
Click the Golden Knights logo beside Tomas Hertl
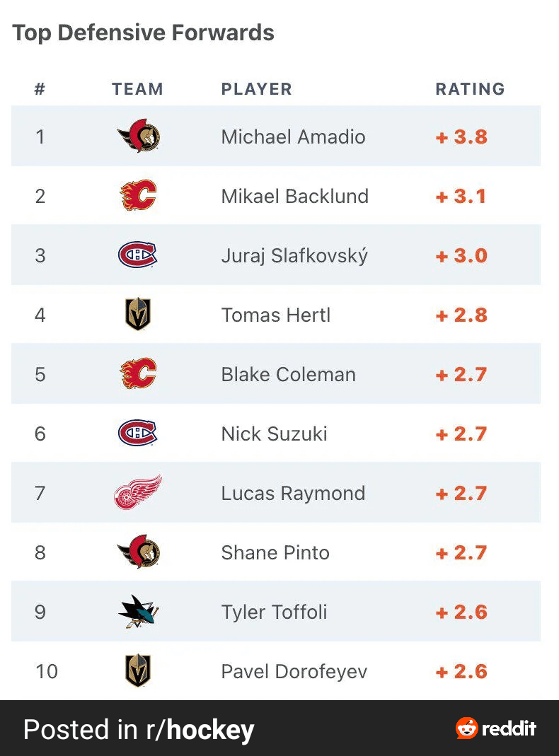[x=138, y=315]
